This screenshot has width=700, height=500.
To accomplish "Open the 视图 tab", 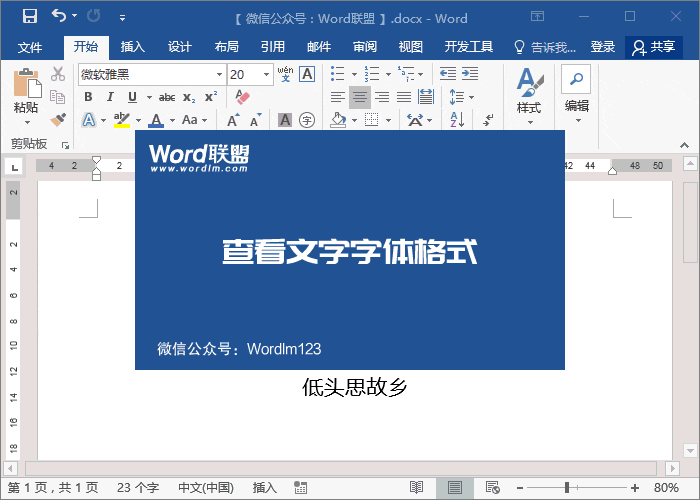I will point(411,47).
